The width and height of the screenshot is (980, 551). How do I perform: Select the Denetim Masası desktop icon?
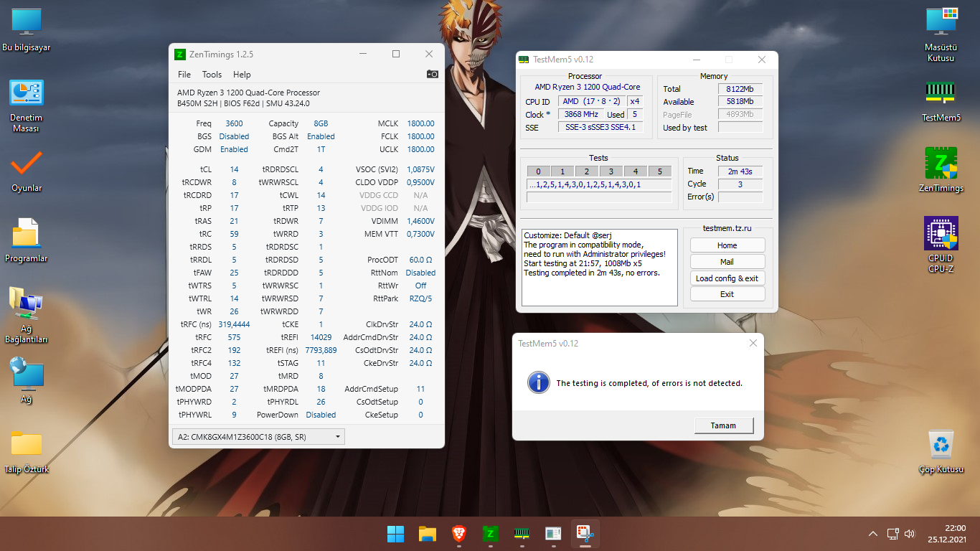click(26, 106)
